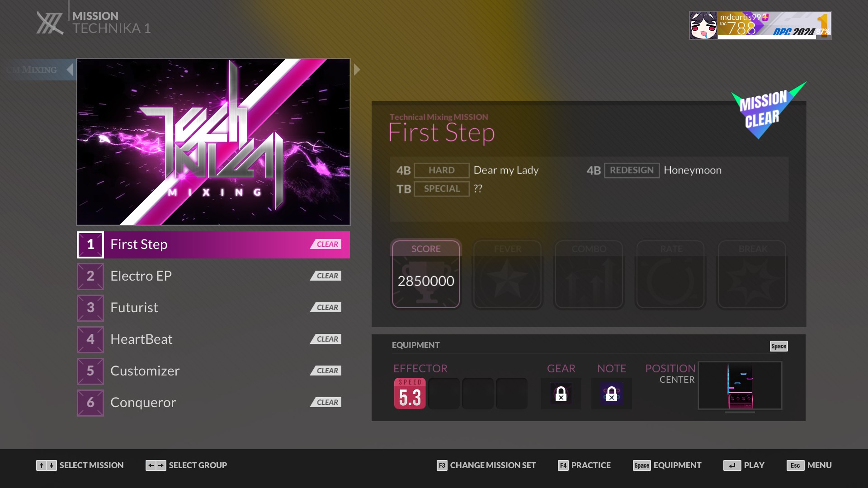Select the Score trophy goal tile

point(426,274)
